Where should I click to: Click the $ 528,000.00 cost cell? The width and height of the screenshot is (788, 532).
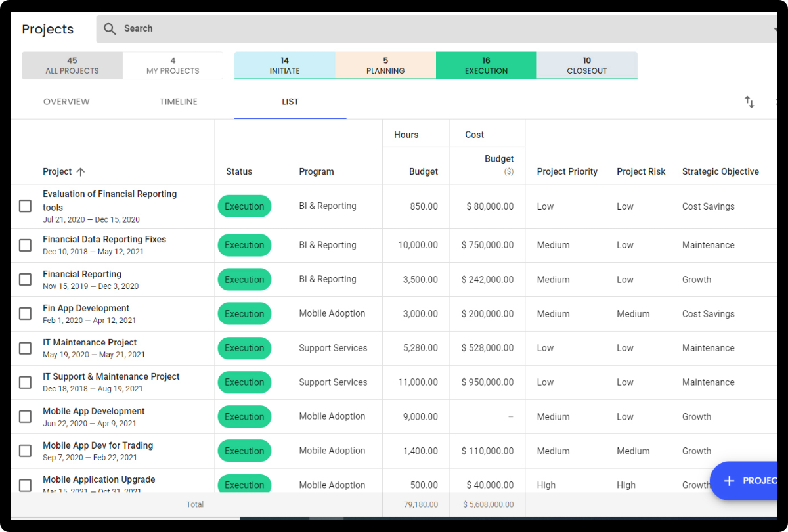487,348
